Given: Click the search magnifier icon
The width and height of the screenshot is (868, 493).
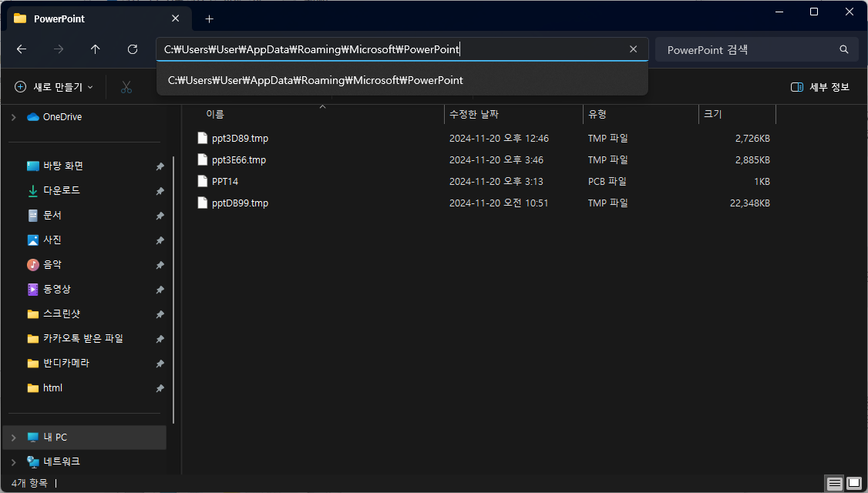Looking at the screenshot, I should coord(843,49).
